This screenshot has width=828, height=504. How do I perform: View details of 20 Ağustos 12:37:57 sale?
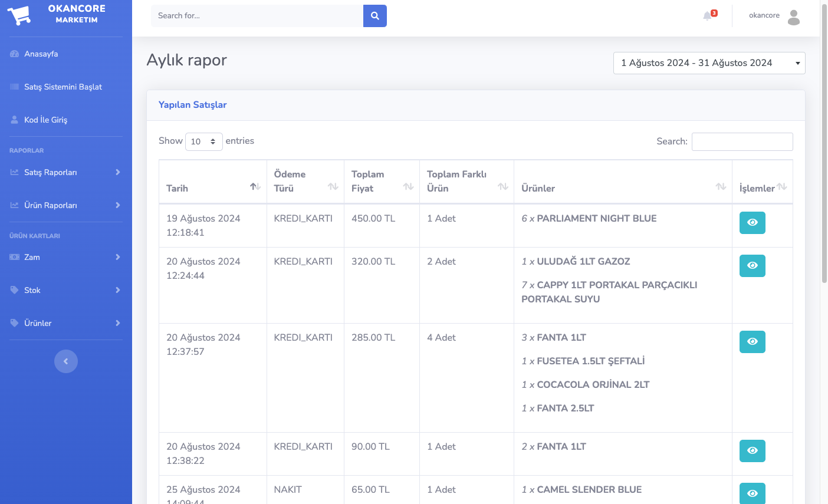pos(753,342)
